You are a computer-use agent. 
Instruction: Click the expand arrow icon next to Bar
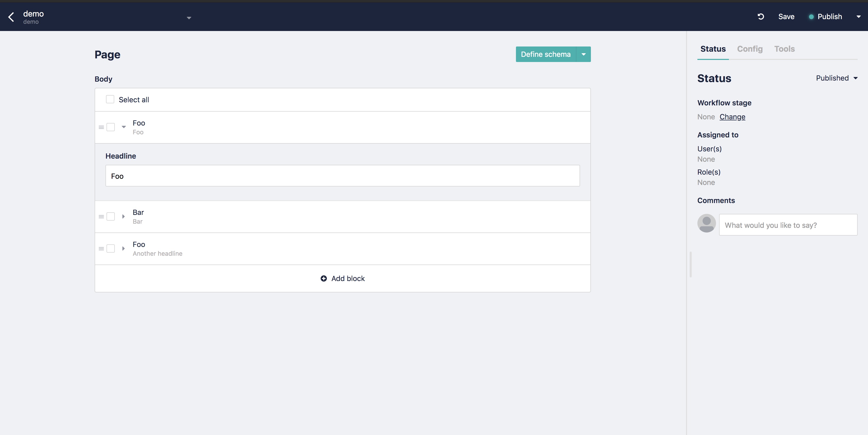pos(123,216)
